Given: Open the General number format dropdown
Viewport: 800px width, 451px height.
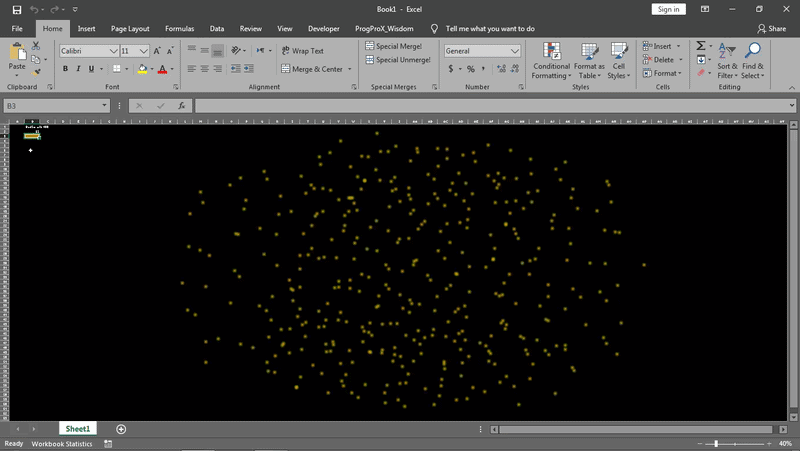Looking at the screenshot, I should (515, 51).
